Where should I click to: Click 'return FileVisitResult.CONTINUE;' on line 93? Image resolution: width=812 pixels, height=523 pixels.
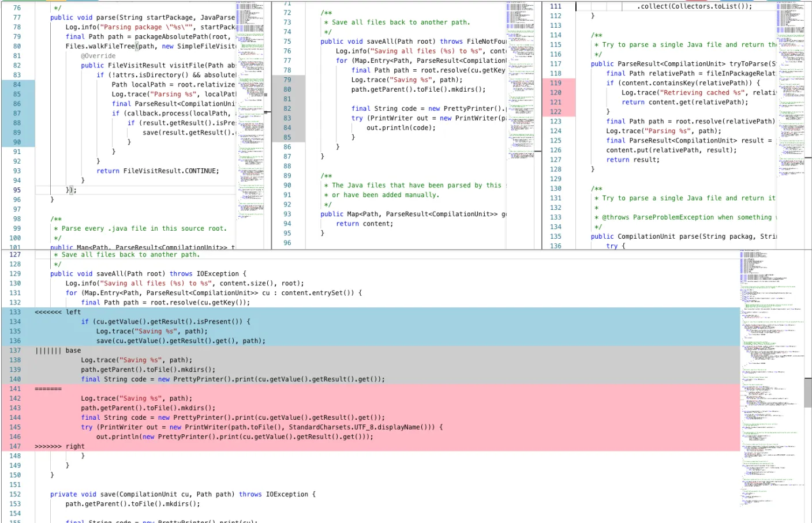click(x=158, y=171)
